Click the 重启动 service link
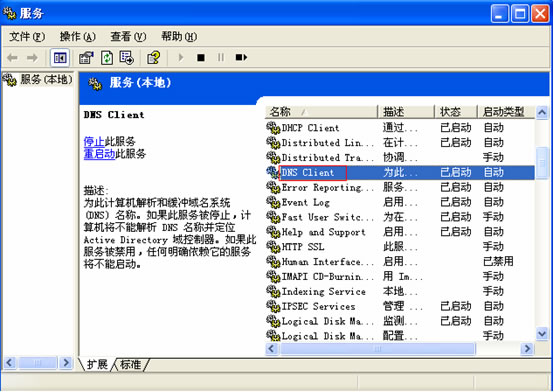 99,154
